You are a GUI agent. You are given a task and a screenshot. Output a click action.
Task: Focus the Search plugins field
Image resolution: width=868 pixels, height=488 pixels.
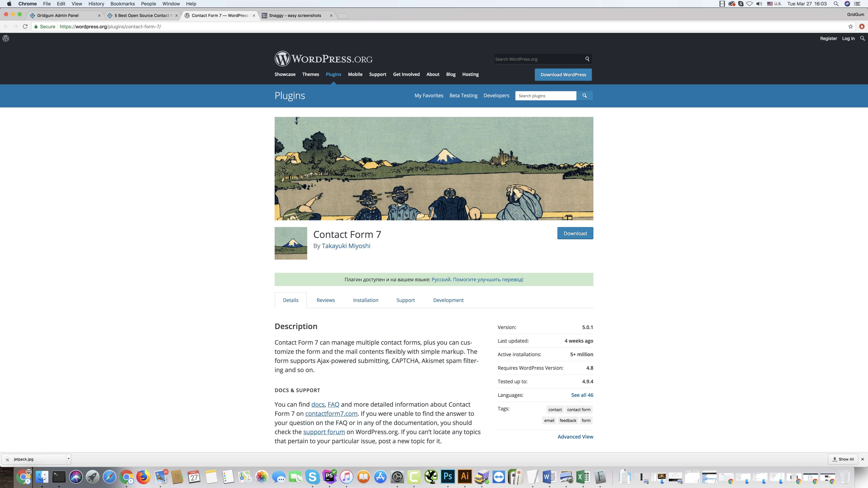click(546, 96)
